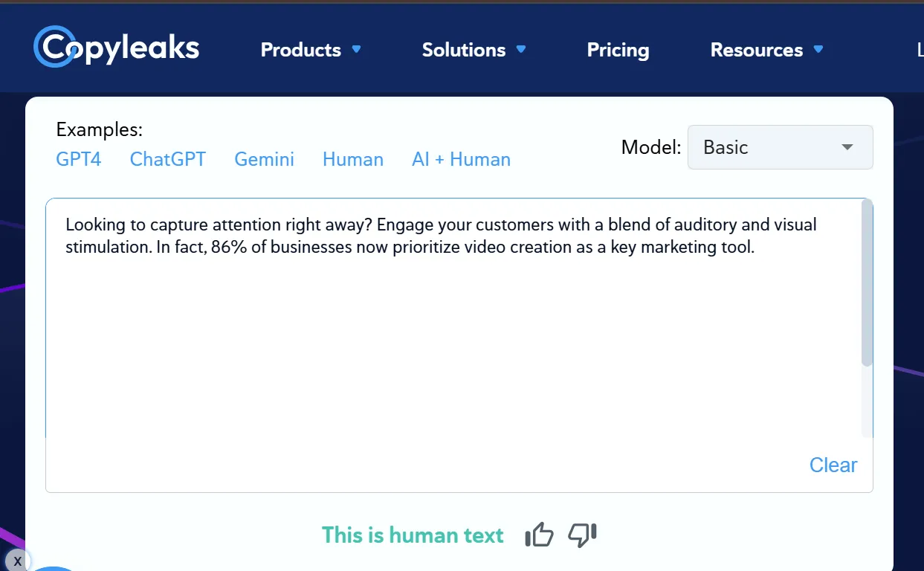
Task: Click the 'Model:' label
Action: (650, 147)
